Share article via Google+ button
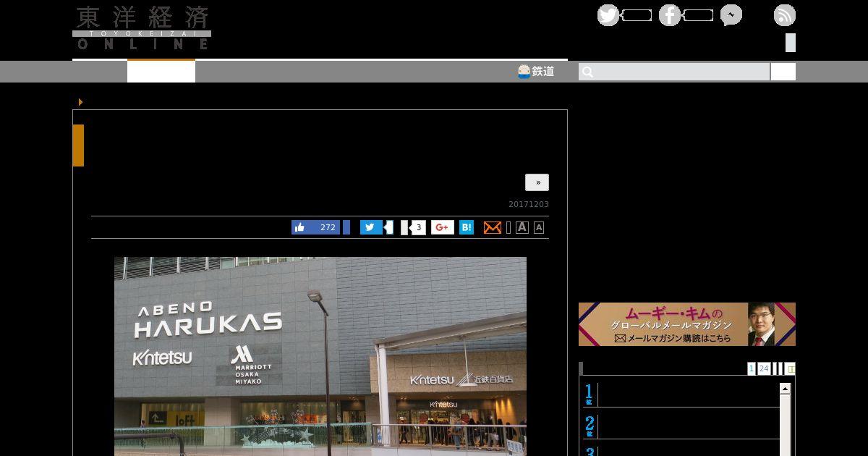The height and width of the screenshot is (456, 868). click(443, 227)
